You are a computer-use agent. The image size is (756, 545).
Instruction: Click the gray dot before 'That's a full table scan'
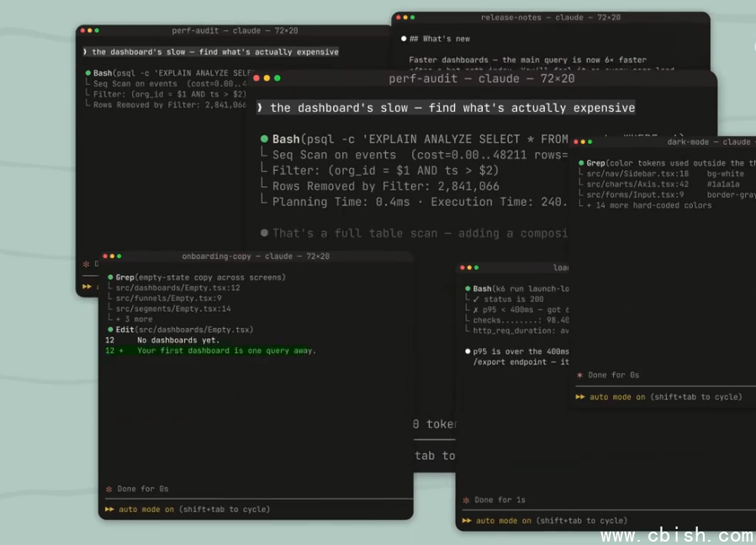[x=264, y=233]
